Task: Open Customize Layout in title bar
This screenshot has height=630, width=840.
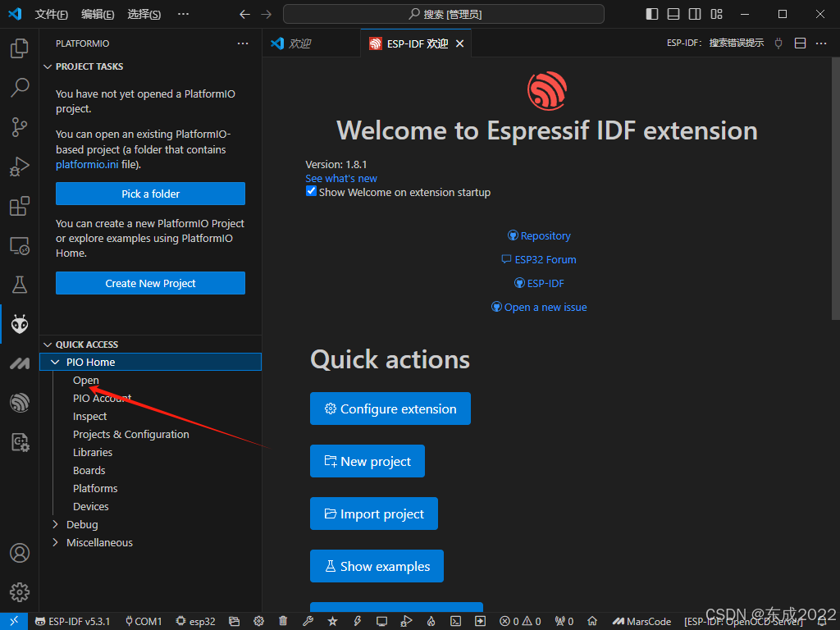Action: [716, 14]
